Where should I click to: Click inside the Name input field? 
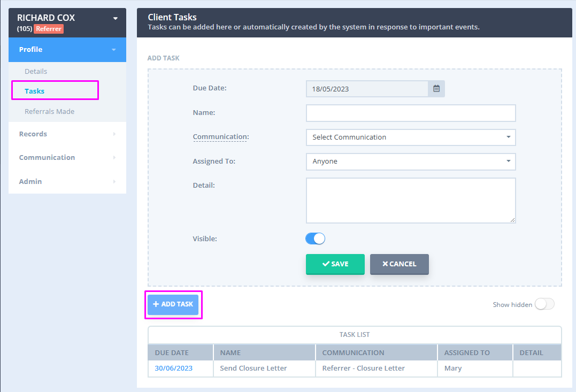pyautogui.click(x=411, y=113)
